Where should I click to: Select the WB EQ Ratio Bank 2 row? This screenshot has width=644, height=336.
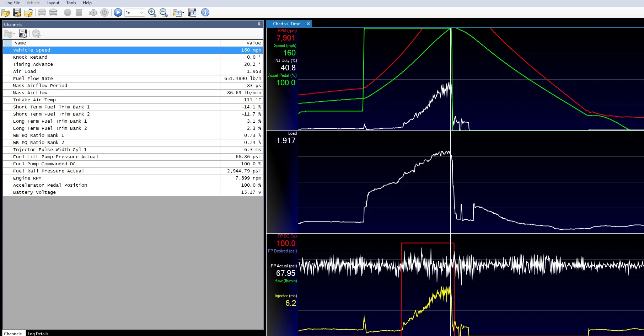pyautogui.click(x=133, y=143)
